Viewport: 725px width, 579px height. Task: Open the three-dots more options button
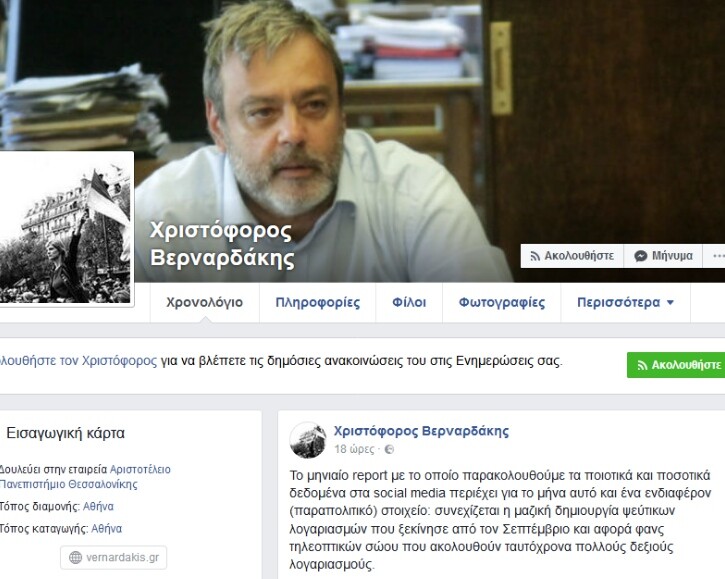coord(718,256)
